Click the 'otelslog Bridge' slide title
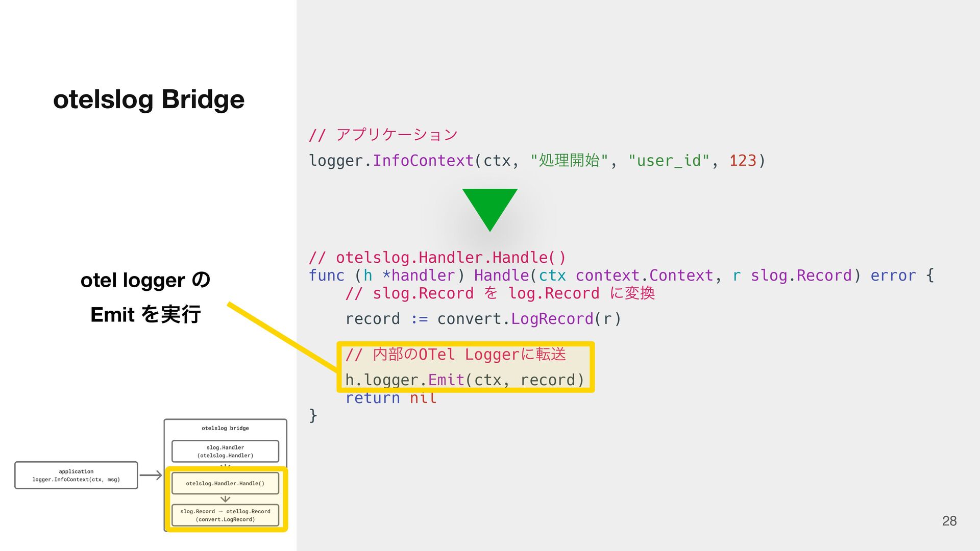The image size is (980, 551). (149, 99)
